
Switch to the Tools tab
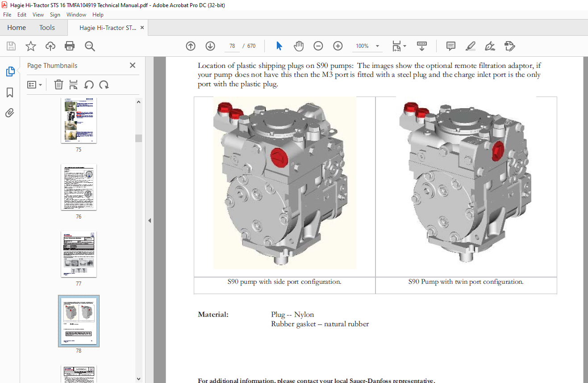47,28
